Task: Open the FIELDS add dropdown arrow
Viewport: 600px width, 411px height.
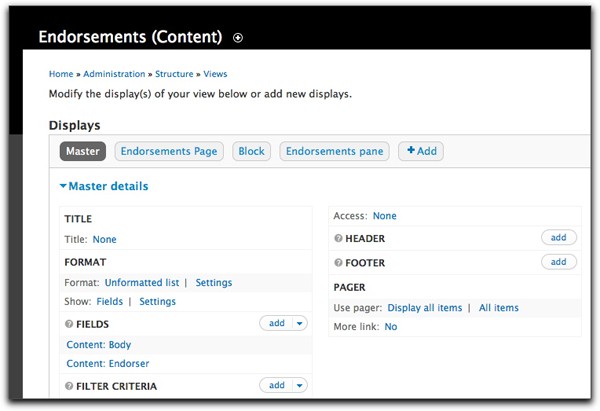Action: pos(299,324)
